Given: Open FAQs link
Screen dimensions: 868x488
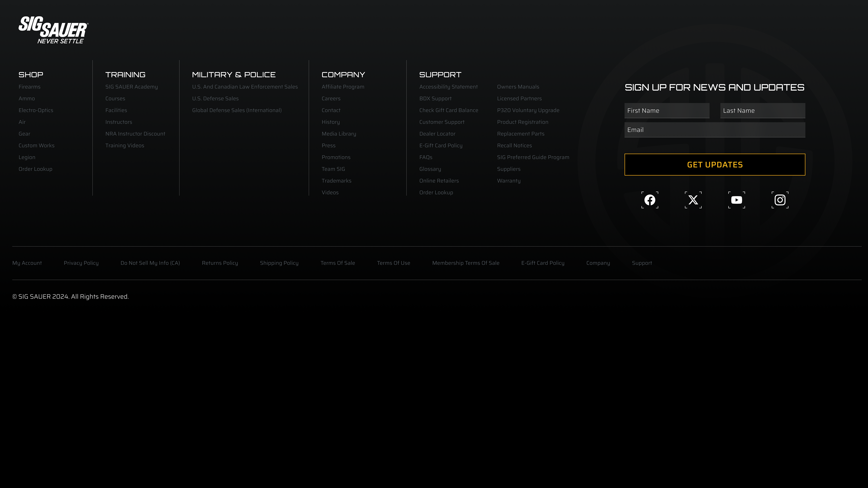Looking at the screenshot, I should click(426, 157).
